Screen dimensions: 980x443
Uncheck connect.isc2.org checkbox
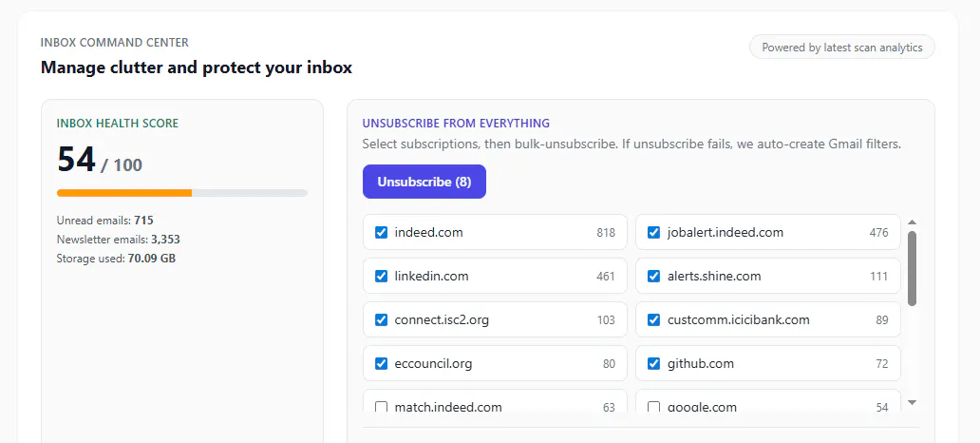tap(381, 319)
